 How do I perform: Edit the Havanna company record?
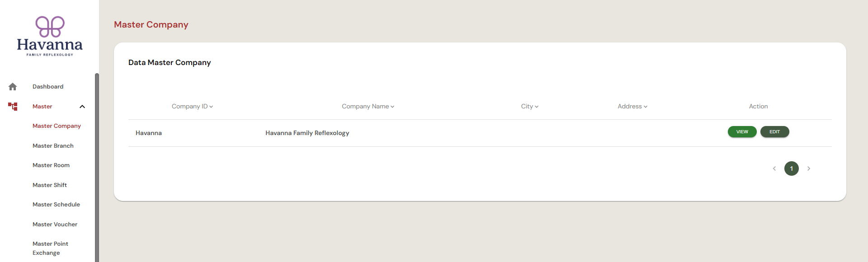click(x=774, y=132)
